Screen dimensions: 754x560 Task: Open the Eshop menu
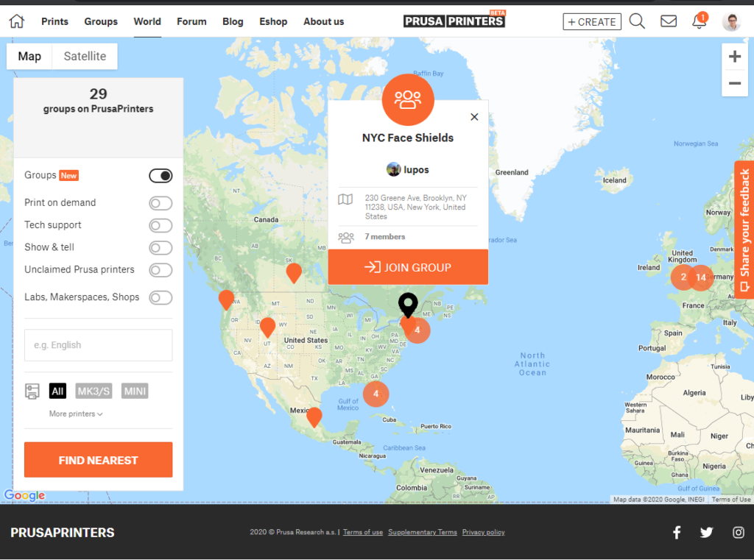[273, 21]
